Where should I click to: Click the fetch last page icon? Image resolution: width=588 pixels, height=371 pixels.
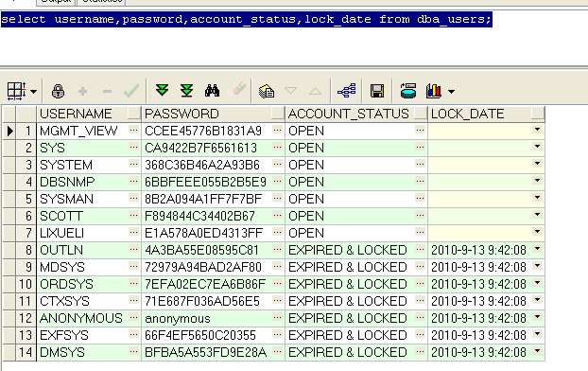point(186,91)
